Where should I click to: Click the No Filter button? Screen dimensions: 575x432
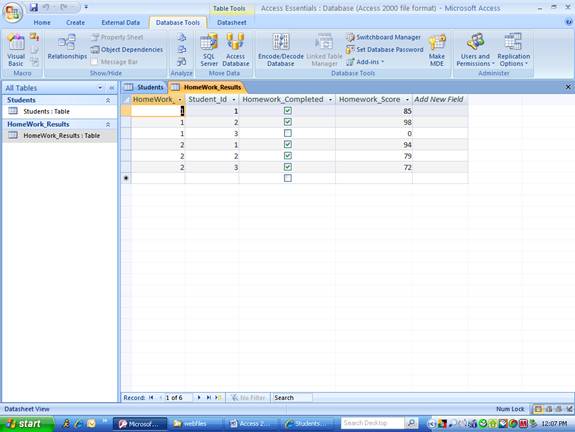pos(248,398)
